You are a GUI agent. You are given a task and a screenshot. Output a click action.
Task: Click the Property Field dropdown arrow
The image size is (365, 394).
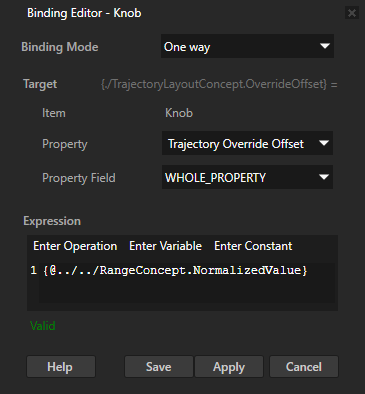click(x=324, y=177)
